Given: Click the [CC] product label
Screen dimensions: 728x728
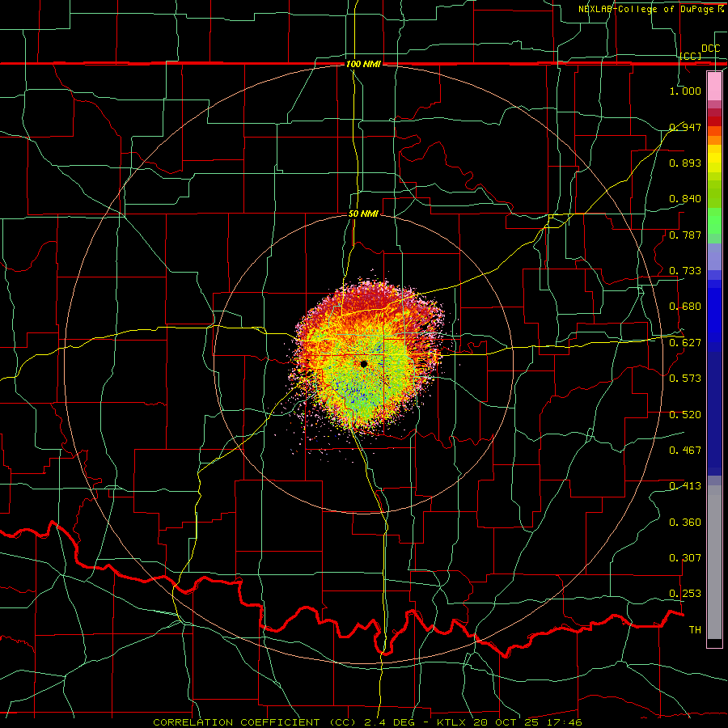Looking at the screenshot, I should coord(691,56).
